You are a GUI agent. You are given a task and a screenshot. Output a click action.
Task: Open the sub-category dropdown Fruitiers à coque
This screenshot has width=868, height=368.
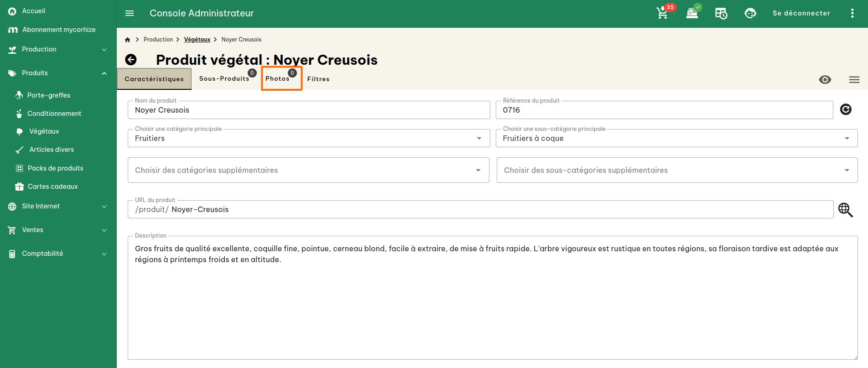point(676,138)
